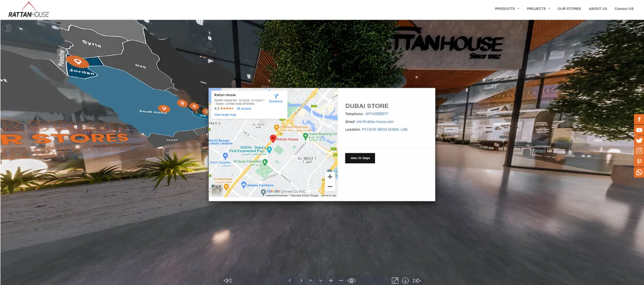Click the View On Maps button

tap(360, 158)
